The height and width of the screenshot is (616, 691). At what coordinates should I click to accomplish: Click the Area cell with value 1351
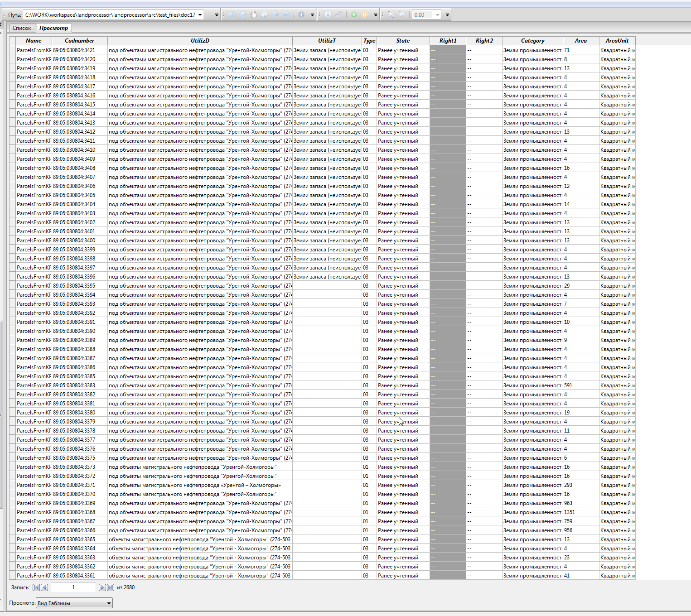pyautogui.click(x=581, y=512)
